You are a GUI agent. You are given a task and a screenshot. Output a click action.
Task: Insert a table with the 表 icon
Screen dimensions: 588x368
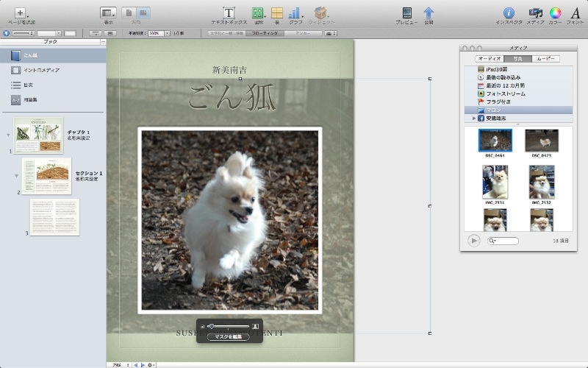pos(277,13)
